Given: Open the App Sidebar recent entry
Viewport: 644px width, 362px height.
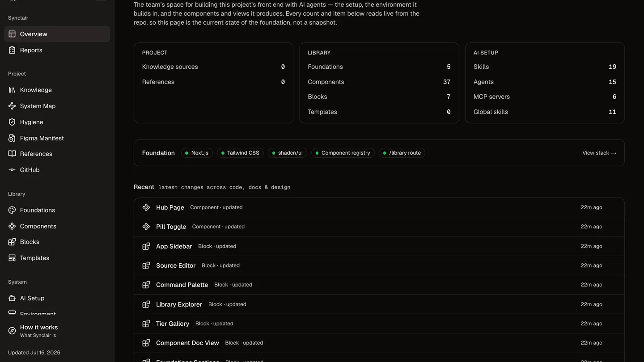Looking at the screenshot, I should 379,246.
